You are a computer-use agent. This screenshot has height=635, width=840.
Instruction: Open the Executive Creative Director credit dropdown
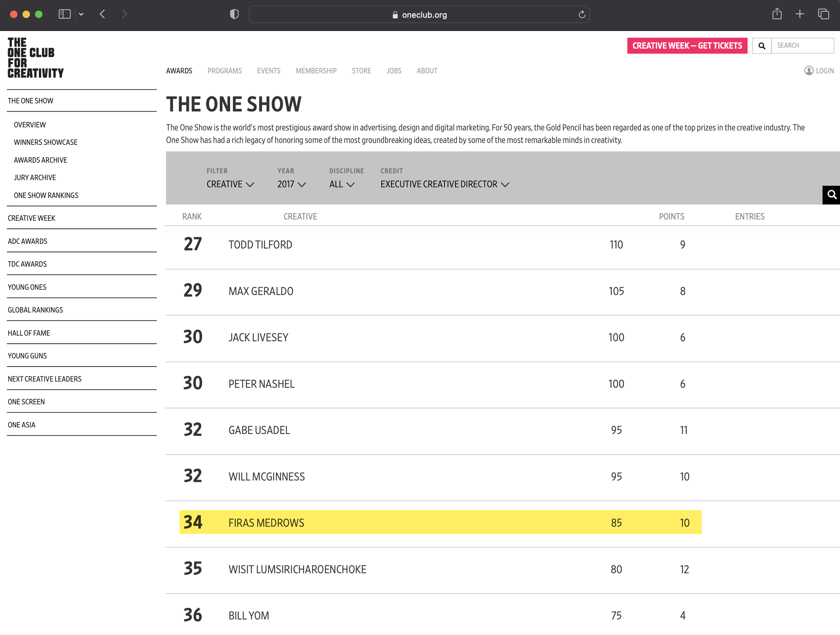click(444, 184)
